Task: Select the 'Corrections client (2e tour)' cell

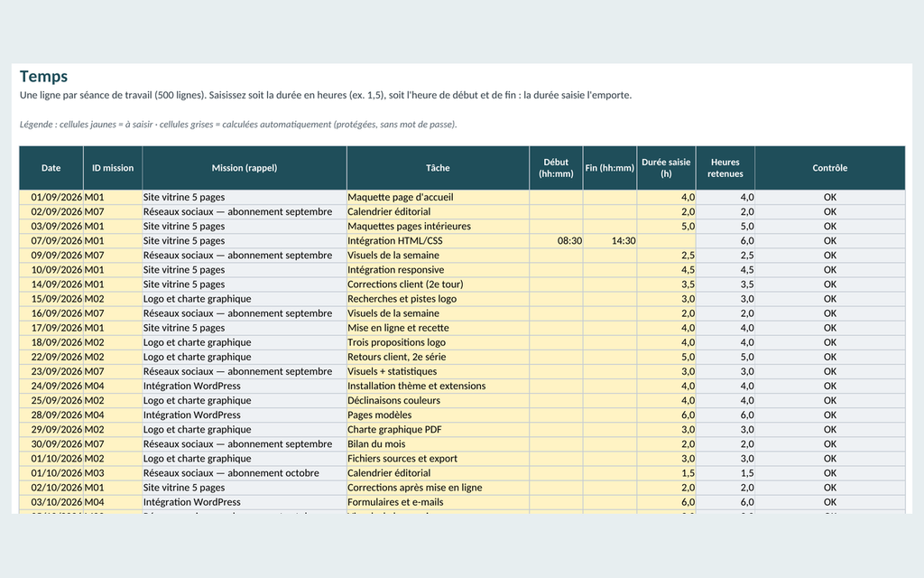Action: tap(438, 284)
